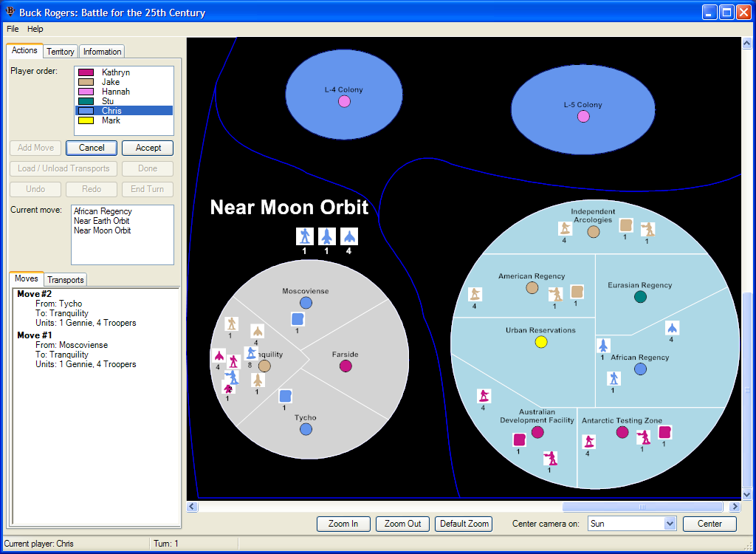Viewport: 756px width, 554px height.
Task: Click the map vertical scrollbar down arrow
Action: pos(747,495)
